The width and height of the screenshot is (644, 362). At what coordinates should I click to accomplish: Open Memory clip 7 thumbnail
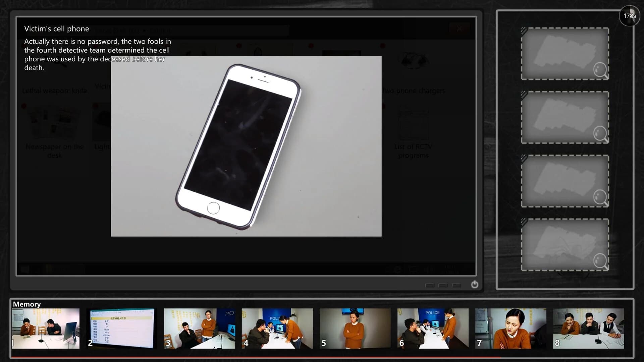point(511,328)
